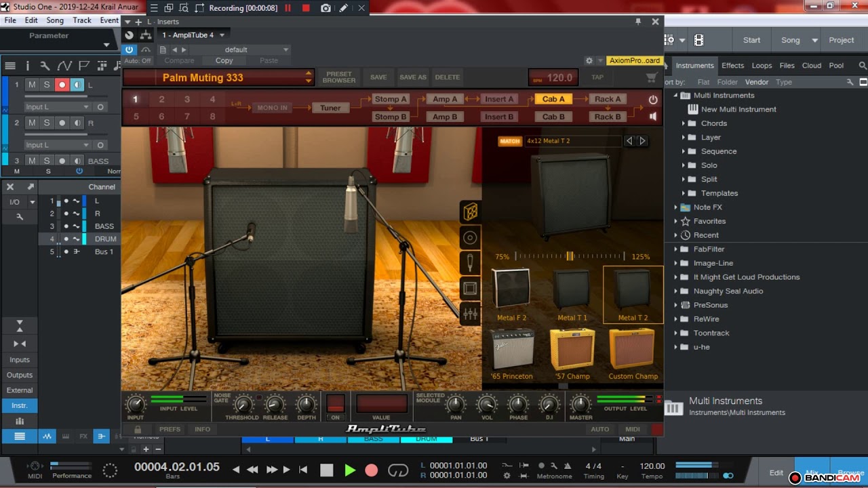The height and width of the screenshot is (488, 868).
Task: Take a Bandicam screenshot with the camera icon
Action: (325, 8)
